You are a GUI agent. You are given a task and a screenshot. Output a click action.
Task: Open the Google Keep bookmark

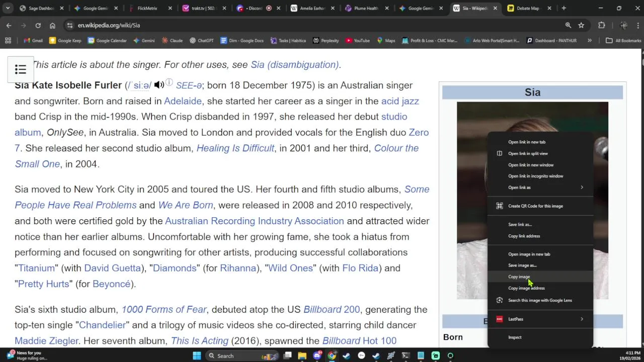(x=65, y=41)
